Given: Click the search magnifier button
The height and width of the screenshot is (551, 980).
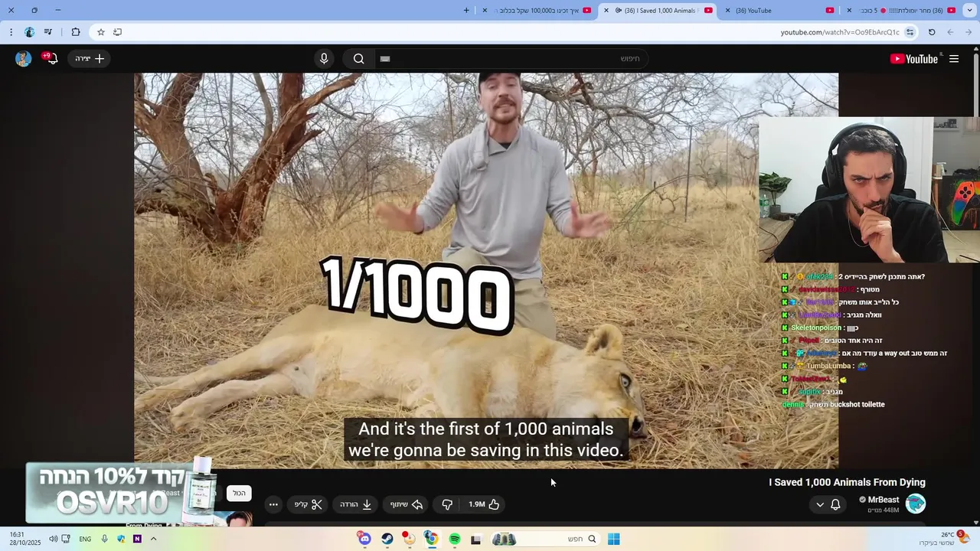Looking at the screenshot, I should pos(358,59).
